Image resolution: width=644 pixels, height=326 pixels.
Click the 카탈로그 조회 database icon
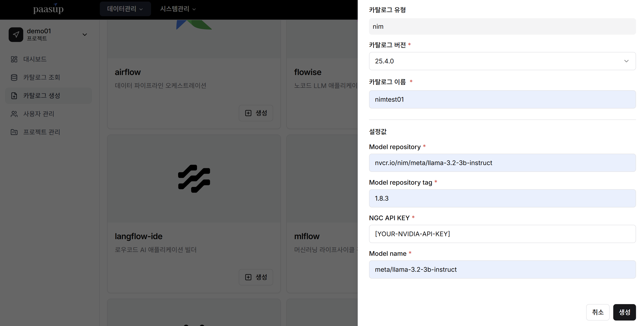tap(14, 77)
